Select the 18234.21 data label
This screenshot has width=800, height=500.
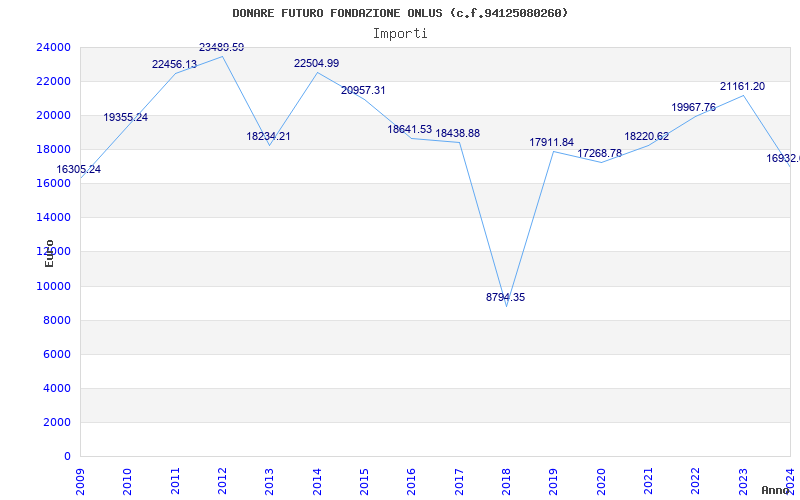coord(268,136)
